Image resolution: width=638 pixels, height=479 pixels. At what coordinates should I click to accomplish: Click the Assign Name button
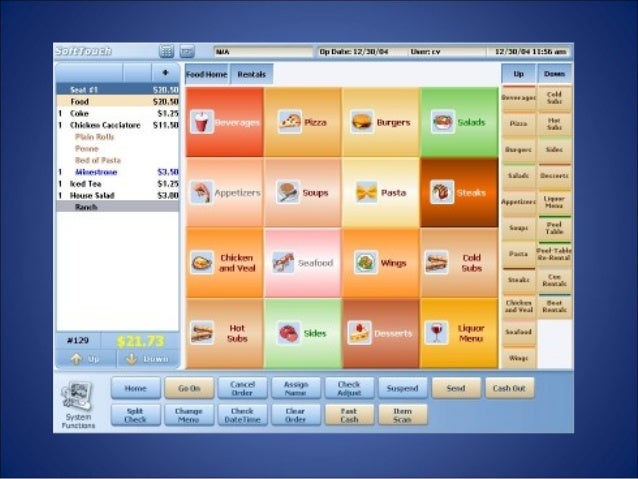click(296, 388)
